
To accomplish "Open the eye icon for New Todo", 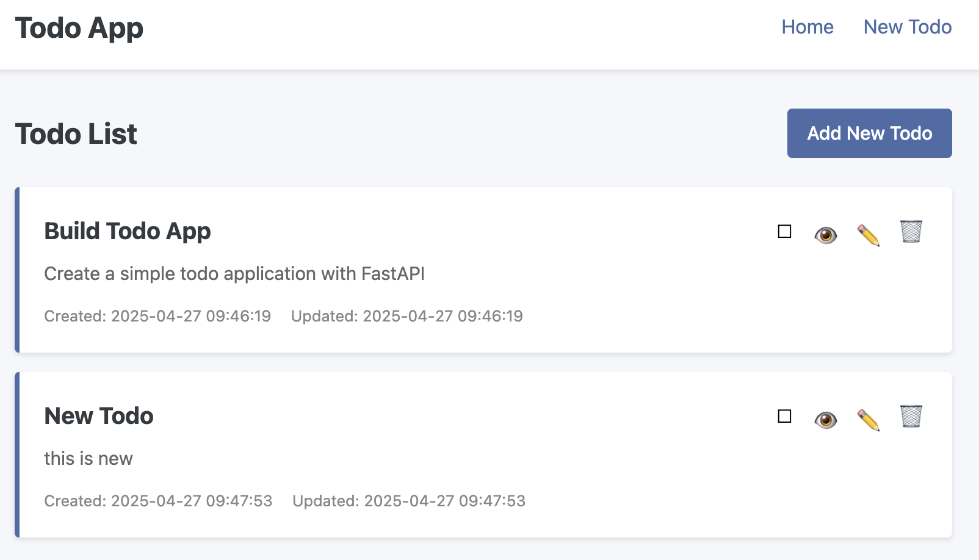I will coord(826,419).
